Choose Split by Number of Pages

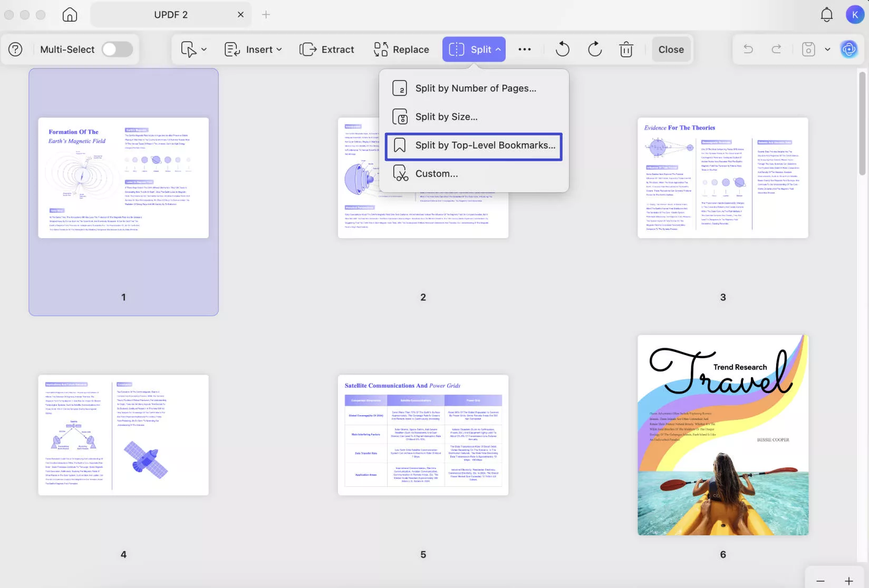click(x=475, y=89)
